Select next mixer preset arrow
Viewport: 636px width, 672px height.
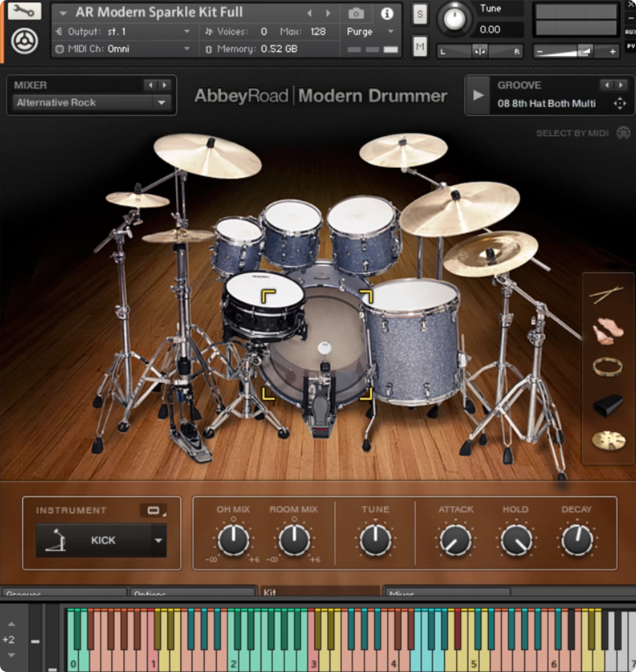[164, 85]
